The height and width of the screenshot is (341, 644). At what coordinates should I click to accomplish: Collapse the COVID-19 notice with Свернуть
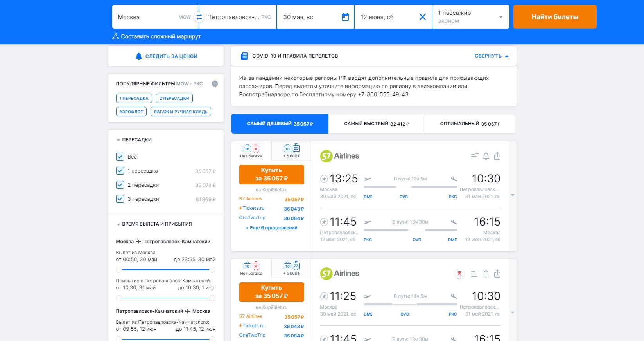click(492, 56)
